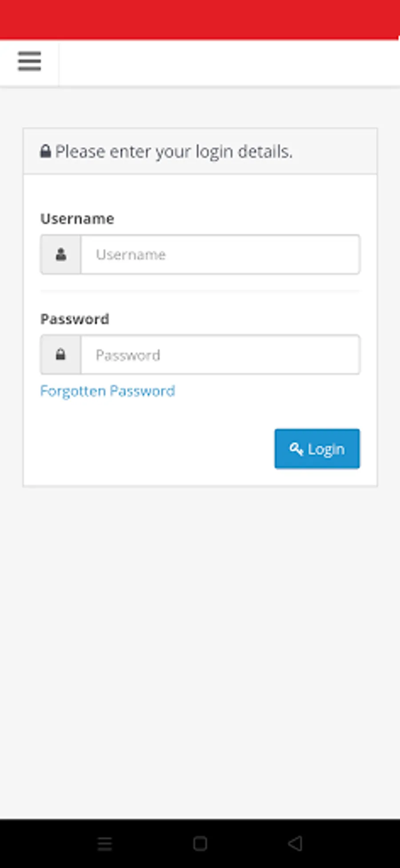
Task: Click the user silhouette icon beside Username field
Action: point(61,254)
